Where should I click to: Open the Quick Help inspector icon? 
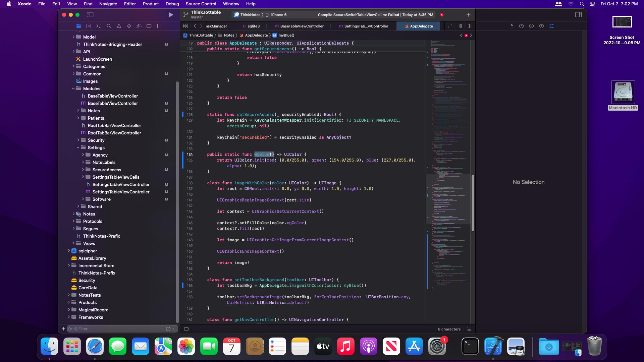[x=531, y=26]
